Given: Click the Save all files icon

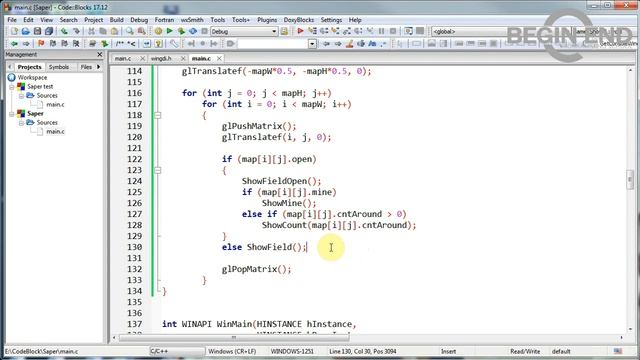Looking at the screenshot, I should click(x=49, y=31).
